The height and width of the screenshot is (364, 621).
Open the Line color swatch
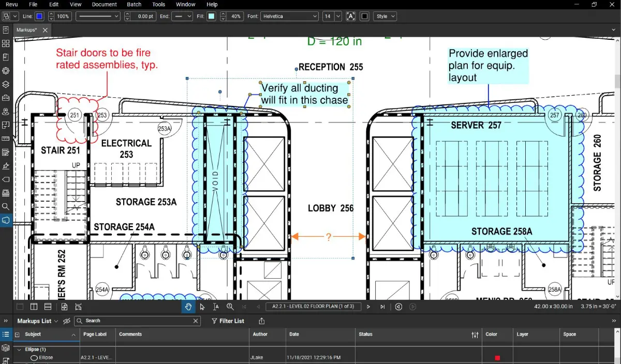pyautogui.click(x=39, y=17)
